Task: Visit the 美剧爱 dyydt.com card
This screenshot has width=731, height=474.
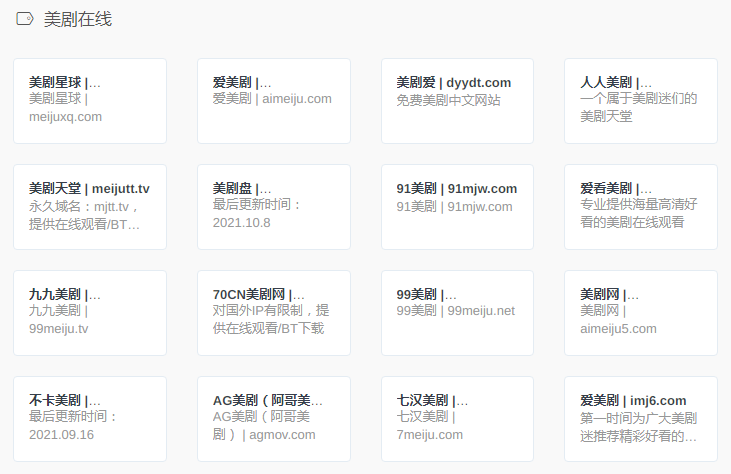Action: (457, 101)
